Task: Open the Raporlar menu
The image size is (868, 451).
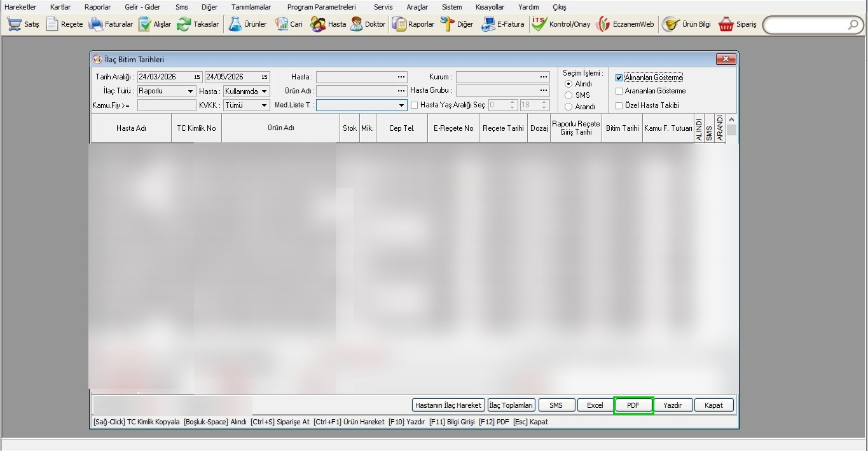Action: (97, 7)
